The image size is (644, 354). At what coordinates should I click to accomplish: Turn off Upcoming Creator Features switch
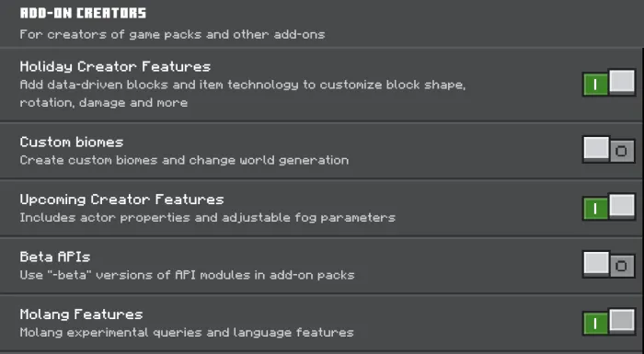(609, 208)
